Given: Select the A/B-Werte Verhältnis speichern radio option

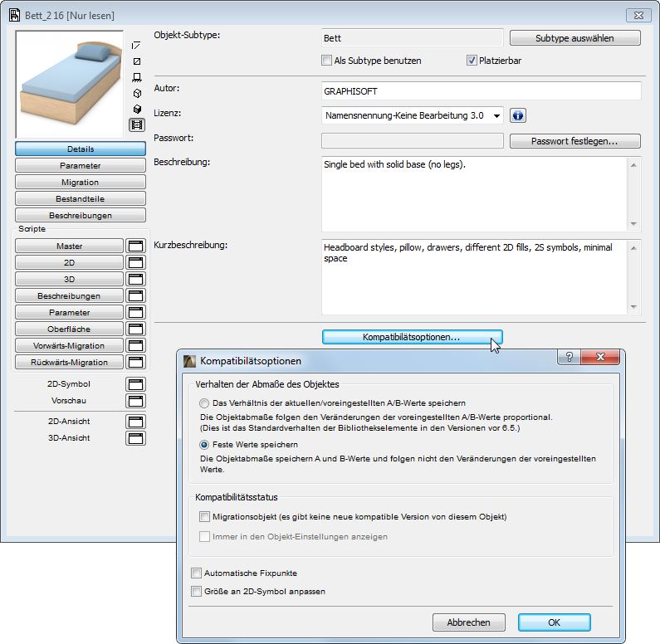Looking at the screenshot, I should coord(204,403).
